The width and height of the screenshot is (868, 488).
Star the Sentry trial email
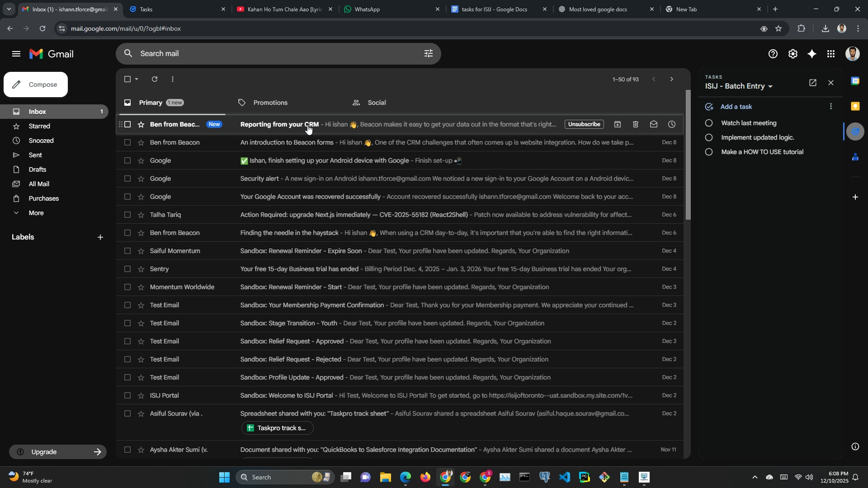(x=141, y=269)
